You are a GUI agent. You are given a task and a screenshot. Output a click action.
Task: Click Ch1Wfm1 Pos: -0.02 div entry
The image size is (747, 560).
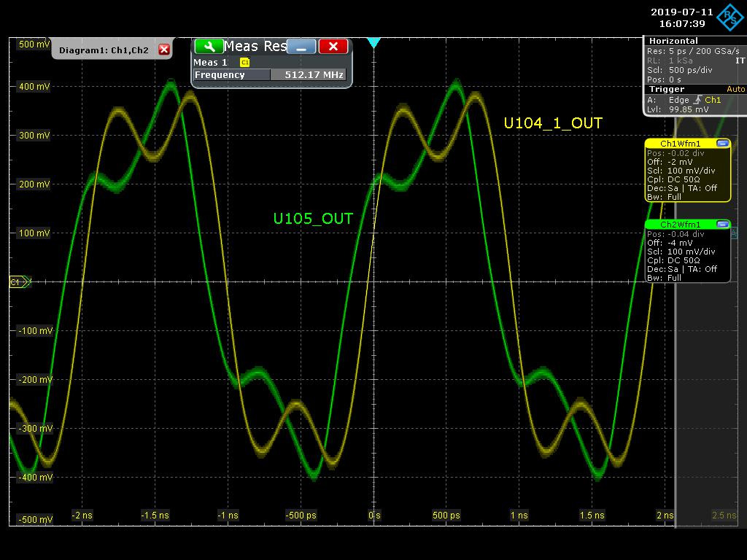675,153
